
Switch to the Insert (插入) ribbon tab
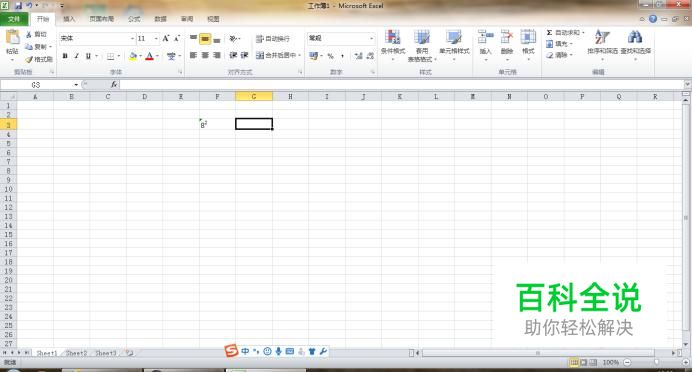point(69,19)
